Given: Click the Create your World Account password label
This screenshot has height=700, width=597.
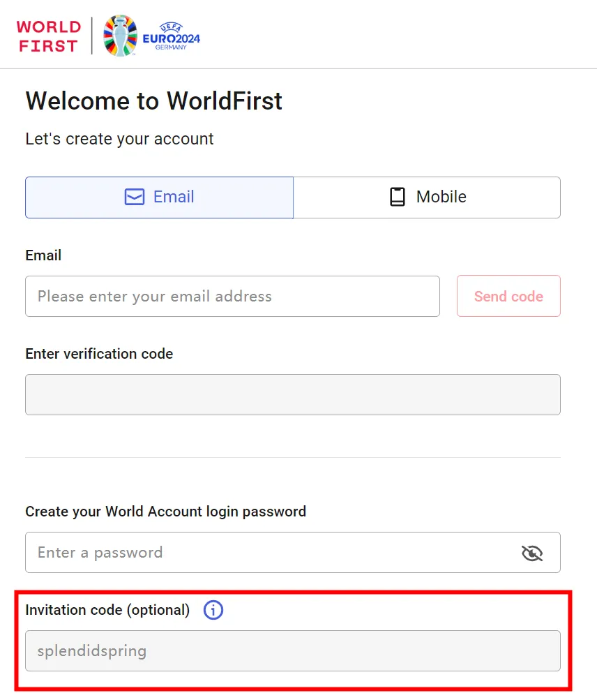Looking at the screenshot, I should 165,512.
